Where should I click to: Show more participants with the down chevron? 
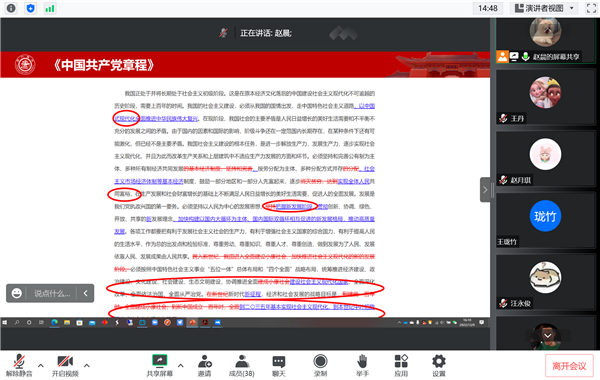[548, 336]
